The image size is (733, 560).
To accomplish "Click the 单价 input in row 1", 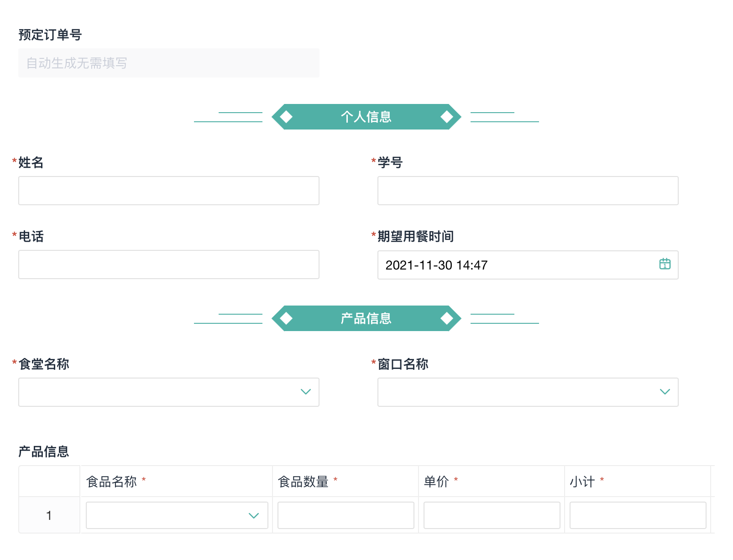I will pos(492,515).
